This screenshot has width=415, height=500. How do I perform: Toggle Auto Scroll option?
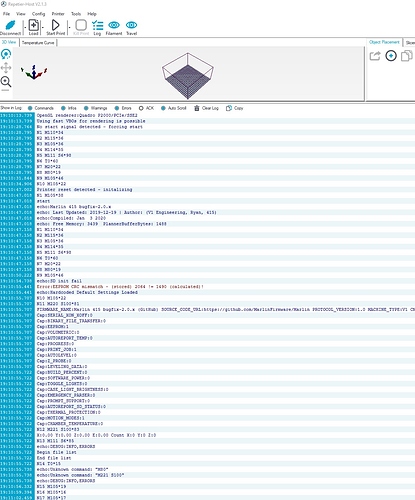click(x=174, y=108)
